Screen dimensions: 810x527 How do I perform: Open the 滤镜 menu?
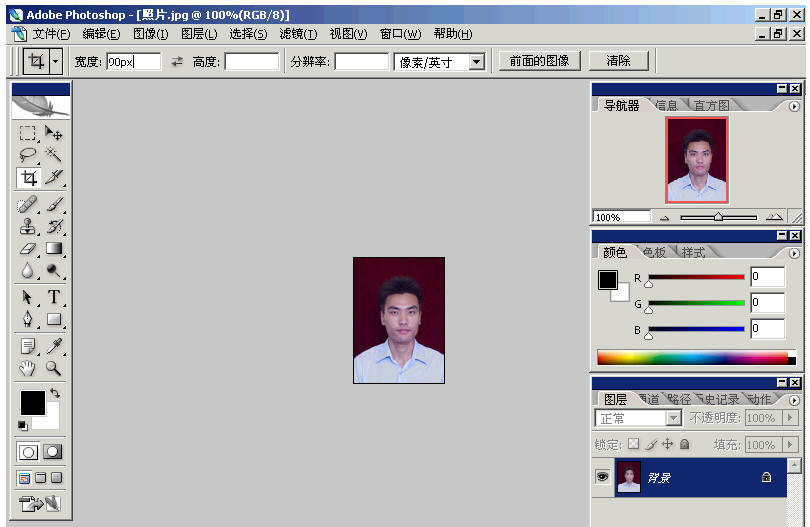(x=297, y=34)
